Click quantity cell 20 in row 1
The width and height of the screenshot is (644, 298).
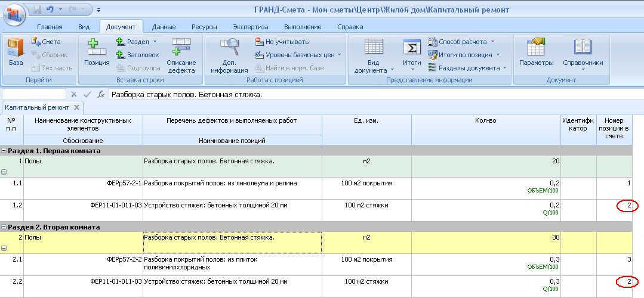(486, 166)
